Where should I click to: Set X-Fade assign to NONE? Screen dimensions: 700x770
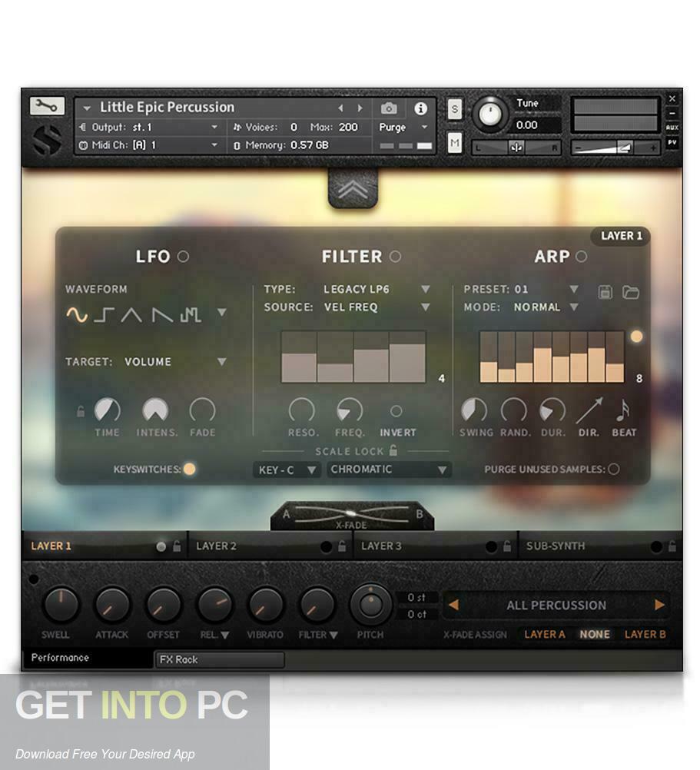click(595, 635)
